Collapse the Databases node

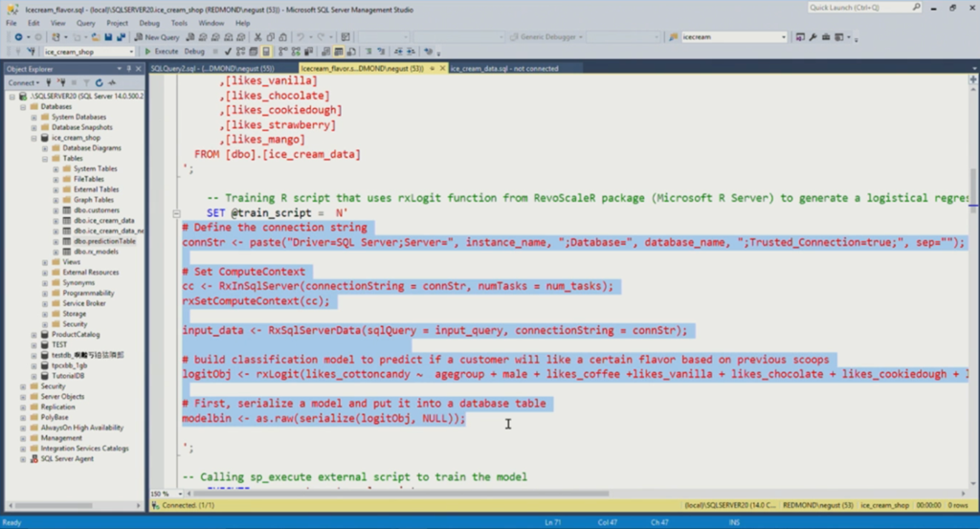click(23, 107)
